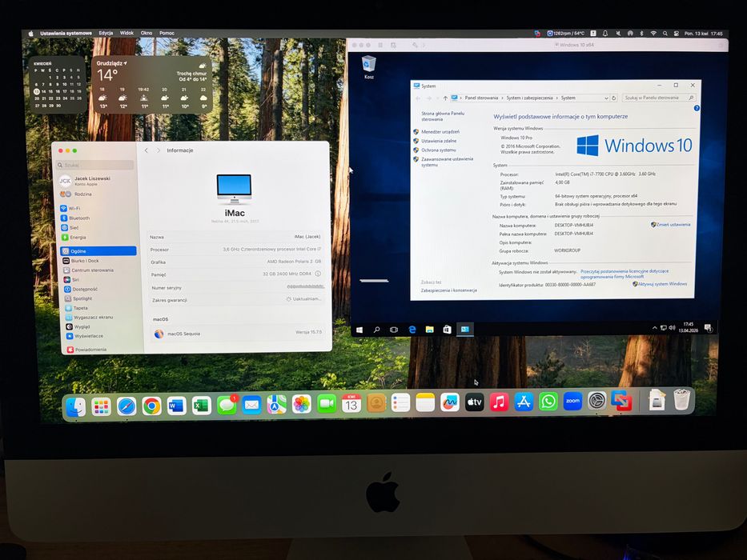Open Biurko i Dock settings
747x560 pixels.
(x=81, y=261)
